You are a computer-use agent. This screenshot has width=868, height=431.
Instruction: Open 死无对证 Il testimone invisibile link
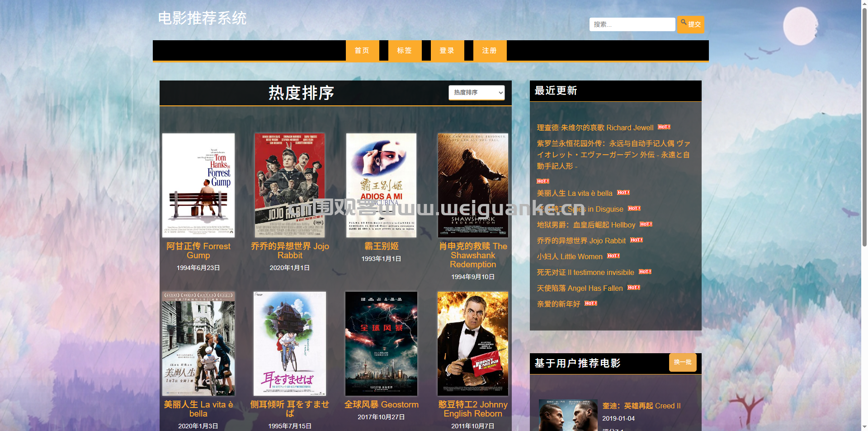tap(585, 272)
